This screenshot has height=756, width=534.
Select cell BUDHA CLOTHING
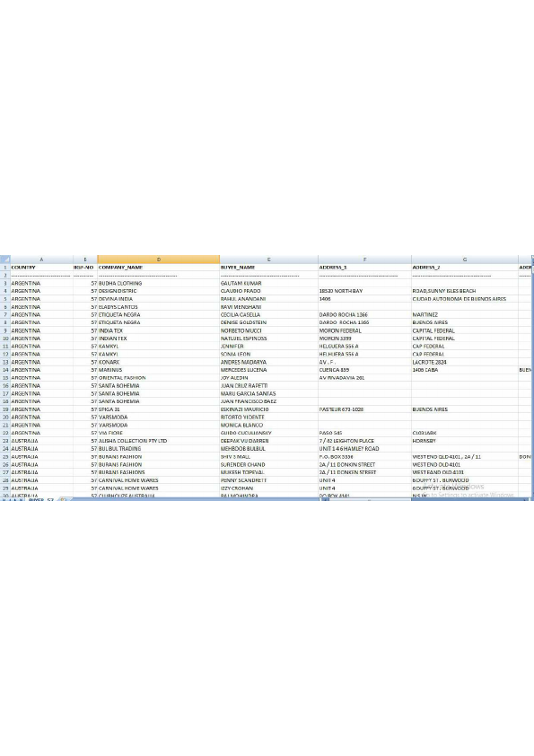click(x=158, y=283)
